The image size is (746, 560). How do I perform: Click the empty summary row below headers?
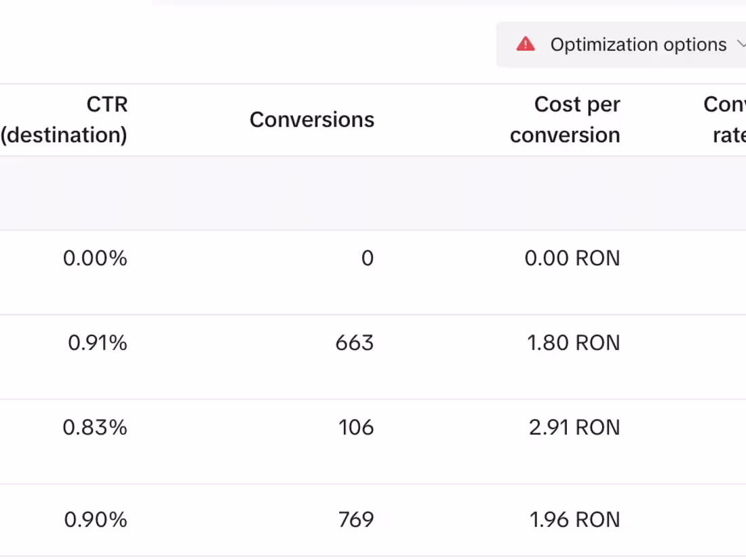[373, 193]
